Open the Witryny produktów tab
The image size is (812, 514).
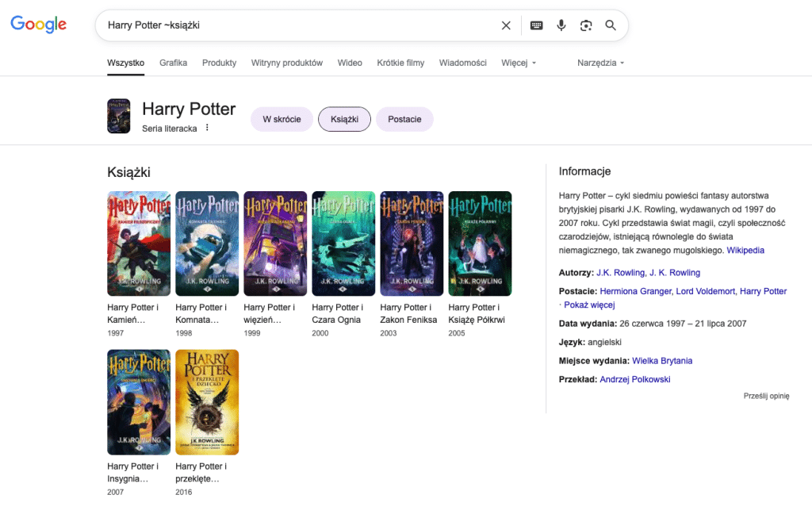click(287, 63)
